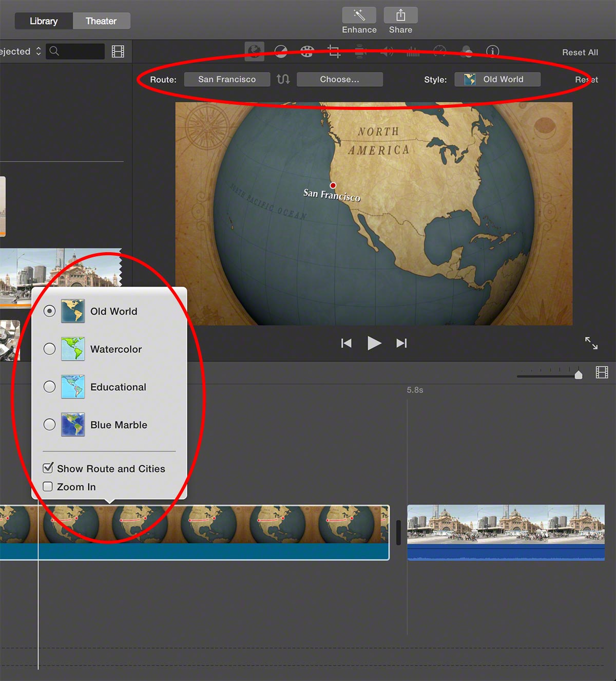Image resolution: width=616 pixels, height=681 pixels.
Task: Open the San Francisco route start picker
Action: tap(227, 79)
